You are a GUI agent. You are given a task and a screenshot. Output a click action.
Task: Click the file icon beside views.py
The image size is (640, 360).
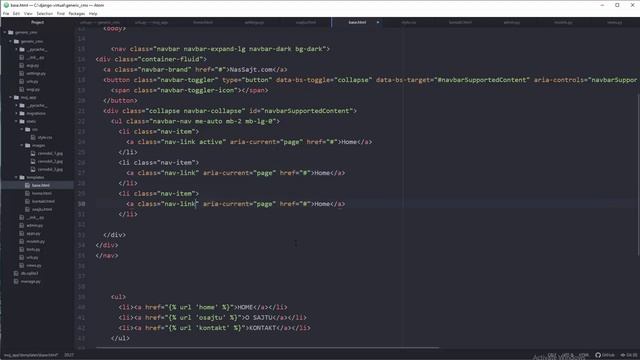click(22, 265)
